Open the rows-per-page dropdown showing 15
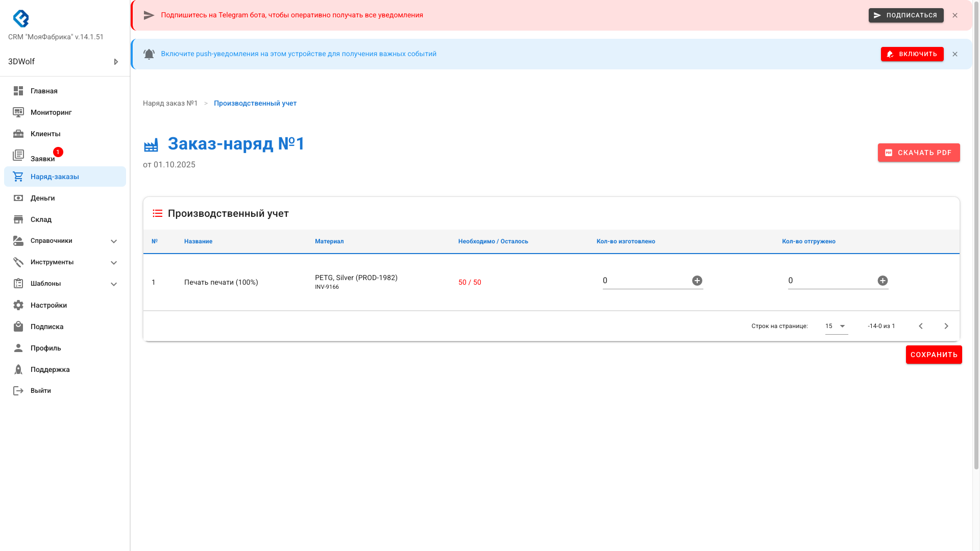Image resolution: width=980 pixels, height=551 pixels. coord(836,326)
